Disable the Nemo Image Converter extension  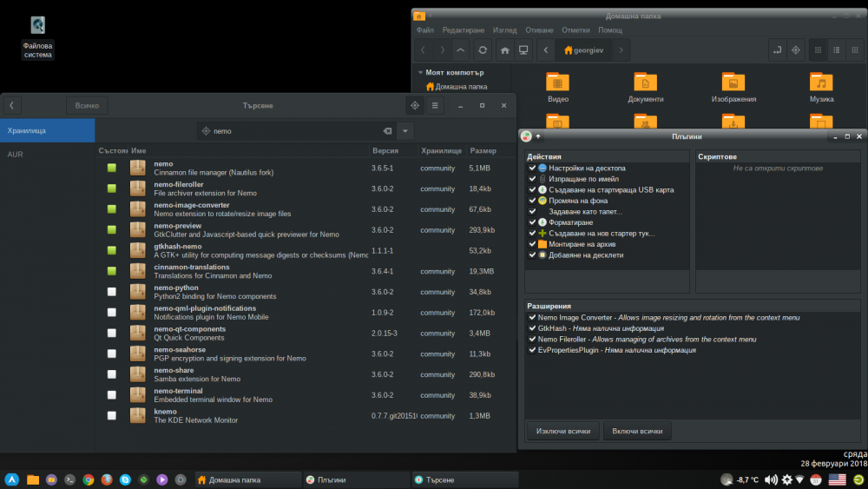coord(533,317)
